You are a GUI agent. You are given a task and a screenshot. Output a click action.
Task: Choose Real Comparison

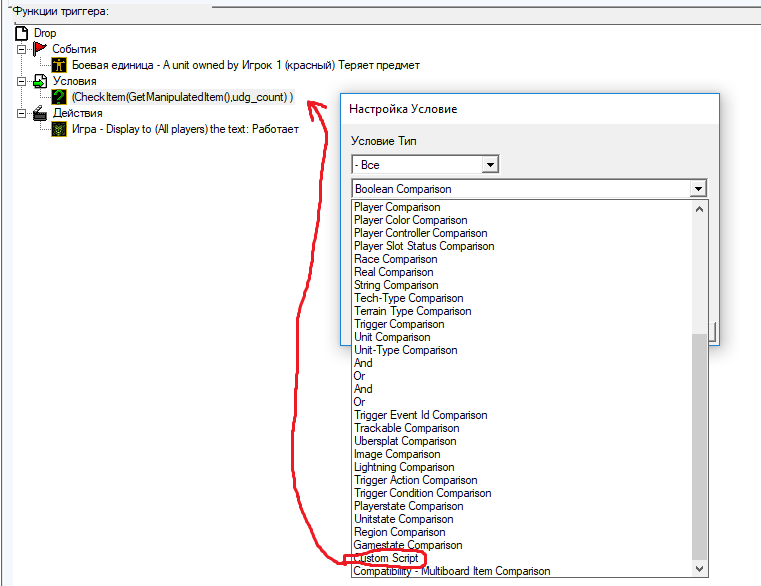[x=394, y=272]
